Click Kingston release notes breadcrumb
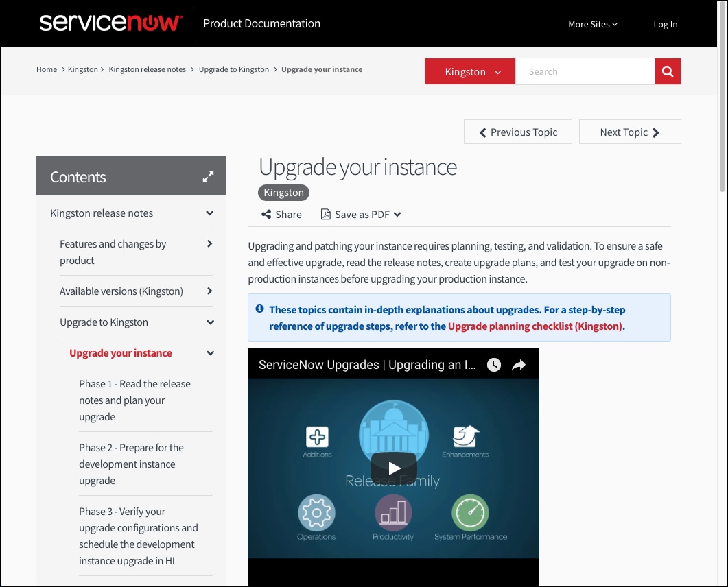Viewport: 728px width, 587px height. click(x=148, y=69)
